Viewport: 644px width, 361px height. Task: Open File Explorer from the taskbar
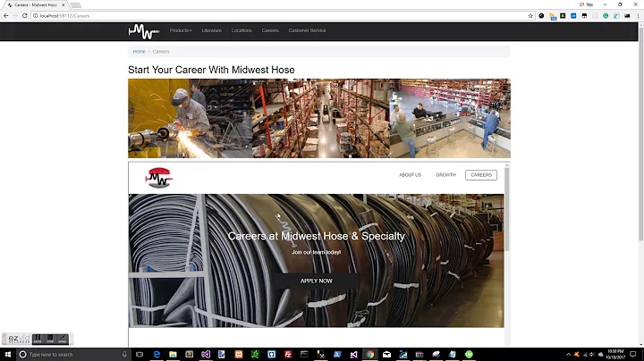(173, 355)
